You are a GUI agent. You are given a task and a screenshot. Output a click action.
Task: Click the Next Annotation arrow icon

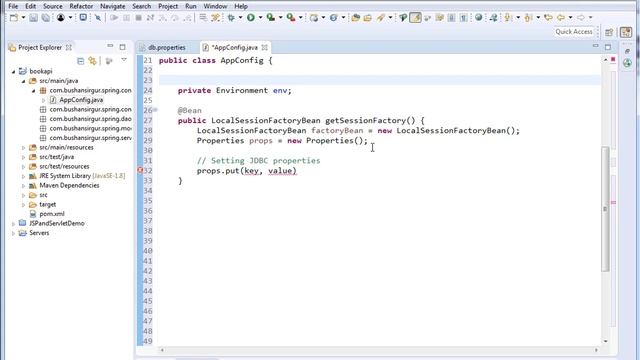508,18
